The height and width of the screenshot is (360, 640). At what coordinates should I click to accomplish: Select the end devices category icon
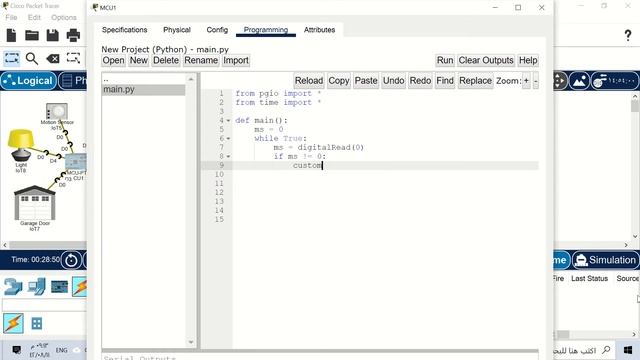pos(36,286)
